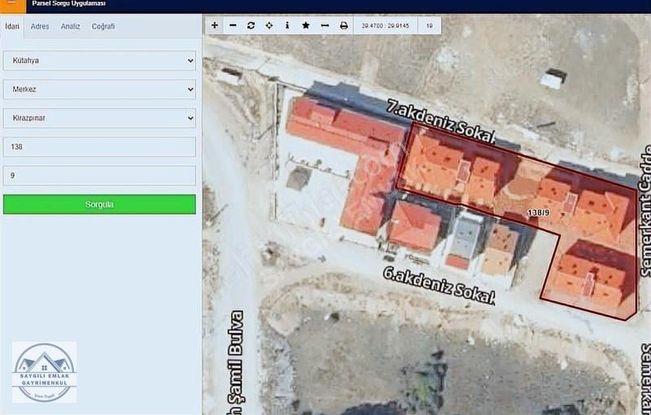Screen dimensions: 651x415
Task: Select the Coğrafi tab
Action: point(103,26)
